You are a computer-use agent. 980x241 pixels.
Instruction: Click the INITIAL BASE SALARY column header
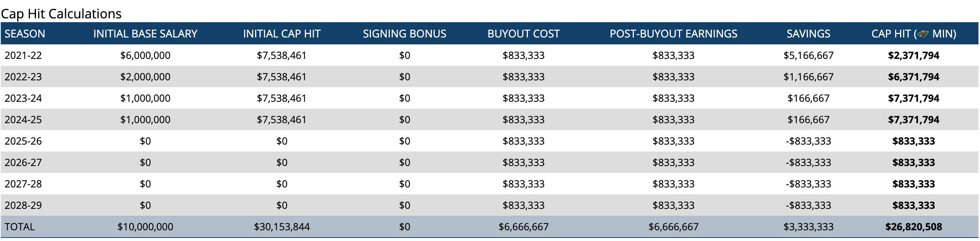coord(145,34)
